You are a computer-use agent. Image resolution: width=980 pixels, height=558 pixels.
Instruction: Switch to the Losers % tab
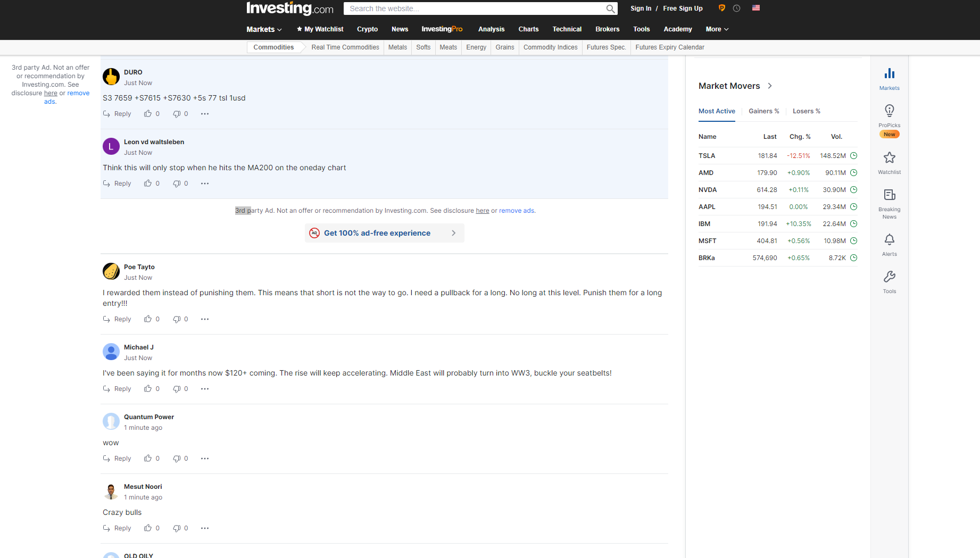(806, 111)
